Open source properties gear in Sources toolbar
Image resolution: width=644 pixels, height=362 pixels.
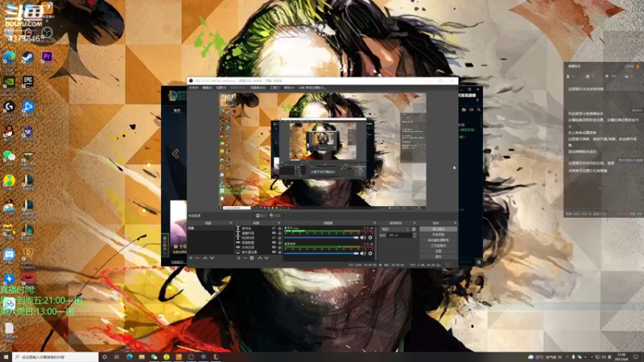pos(252,258)
